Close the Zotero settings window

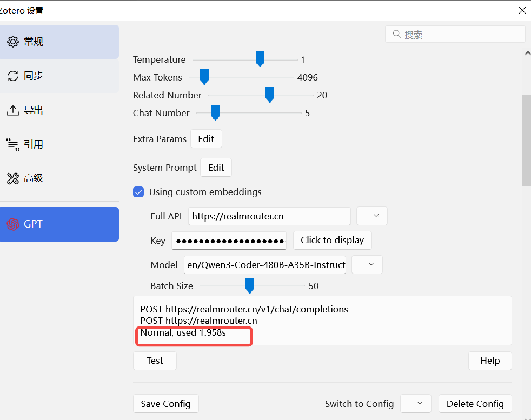point(522,10)
